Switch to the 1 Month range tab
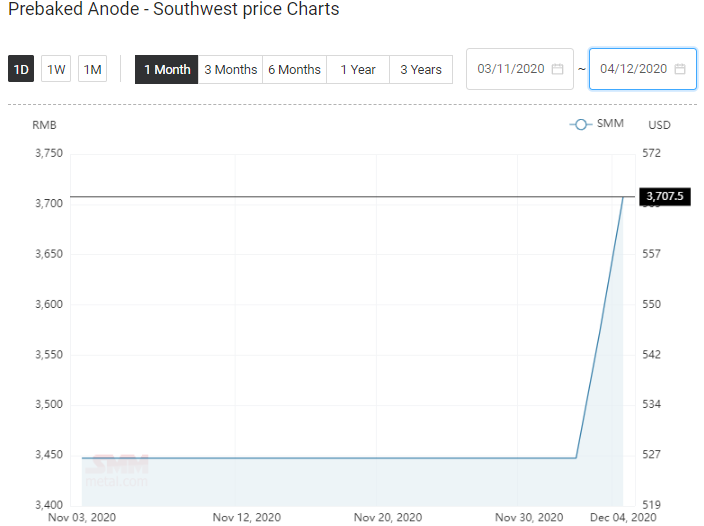704x526 pixels. tap(167, 69)
